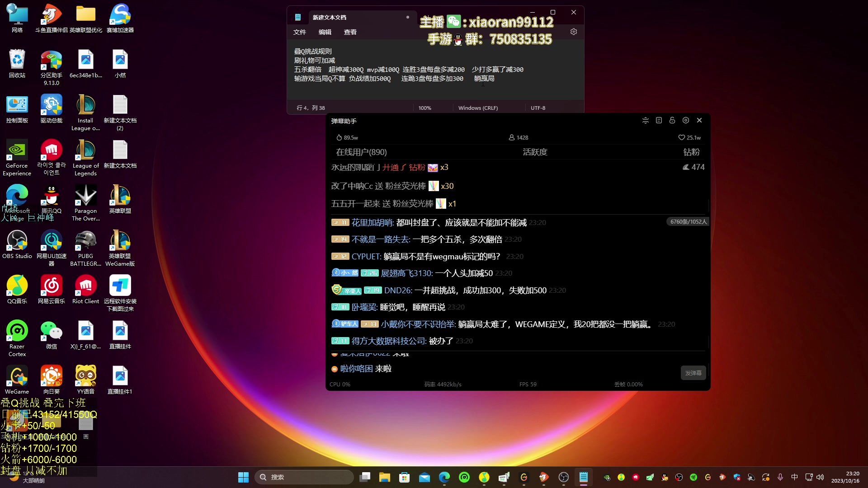Open Microsoft Edge from taskbar
This screenshot has width=868, height=488.
tap(444, 477)
